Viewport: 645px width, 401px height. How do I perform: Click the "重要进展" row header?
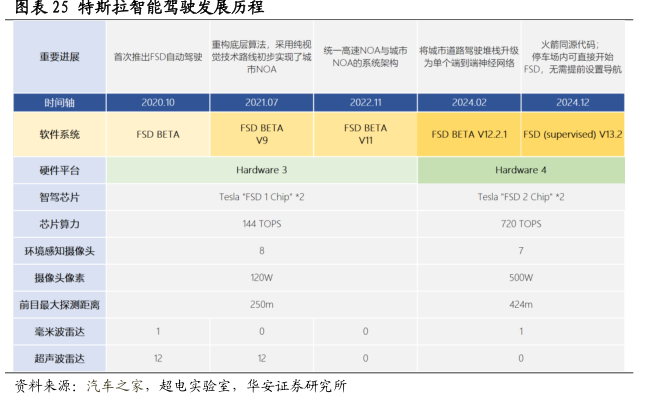60,58
